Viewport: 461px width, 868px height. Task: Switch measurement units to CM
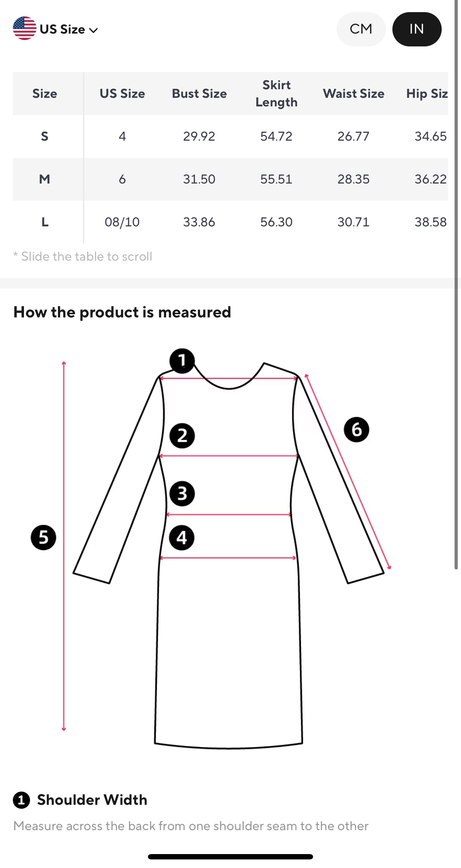pyautogui.click(x=361, y=29)
